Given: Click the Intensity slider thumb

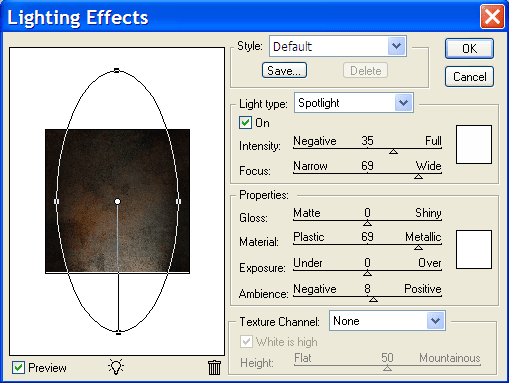Looking at the screenshot, I should coord(393,152).
